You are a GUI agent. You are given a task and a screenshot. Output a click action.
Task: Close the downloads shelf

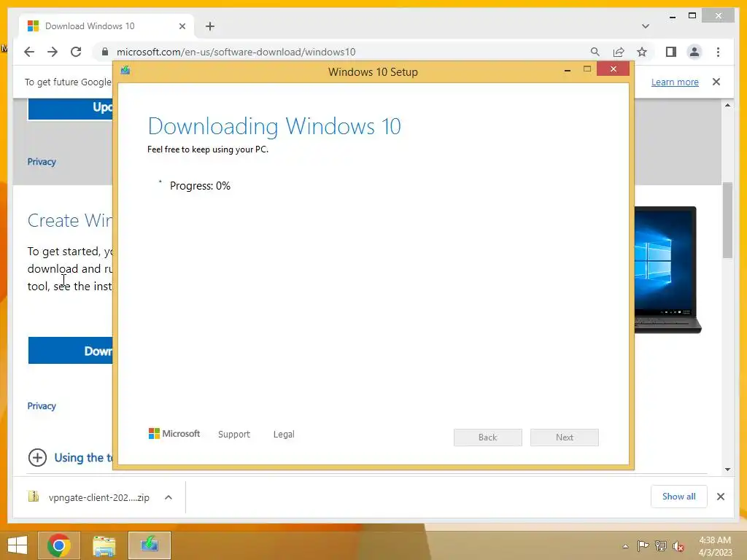tap(721, 497)
